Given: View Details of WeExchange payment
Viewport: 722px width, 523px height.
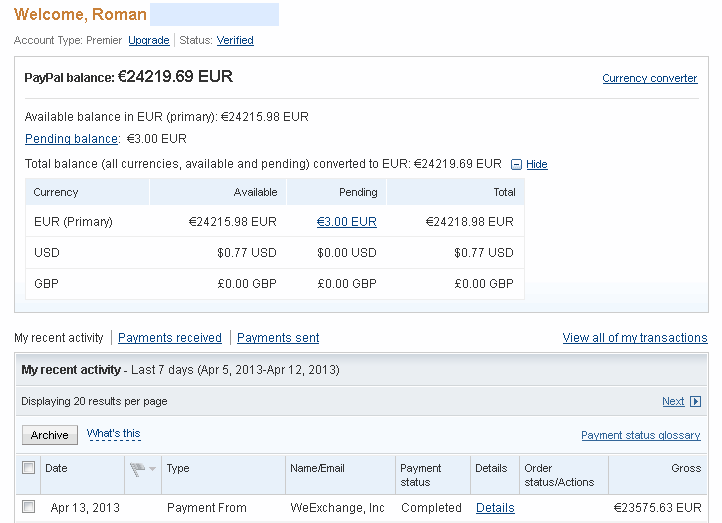Looking at the screenshot, I should coord(495,508).
